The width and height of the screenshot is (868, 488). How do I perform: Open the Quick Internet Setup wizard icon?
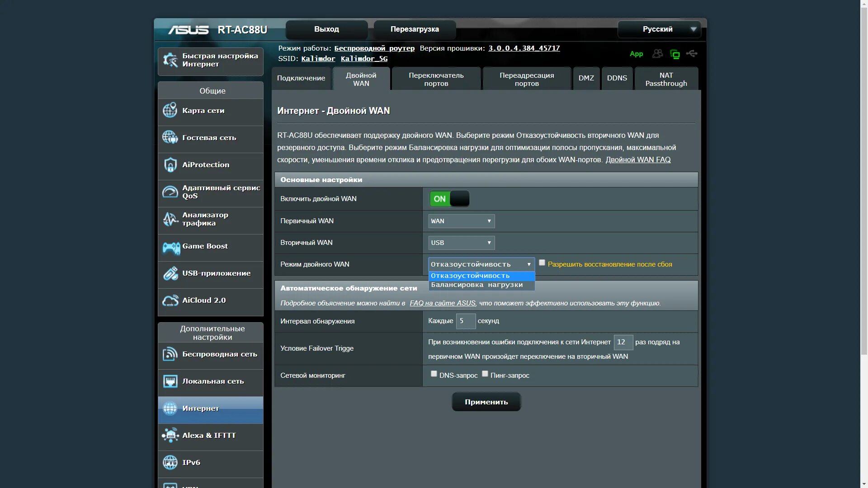170,60
